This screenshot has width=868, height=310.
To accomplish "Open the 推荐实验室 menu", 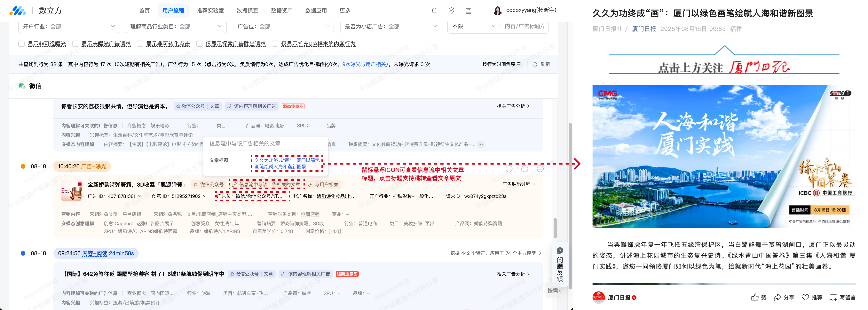I will click(210, 11).
